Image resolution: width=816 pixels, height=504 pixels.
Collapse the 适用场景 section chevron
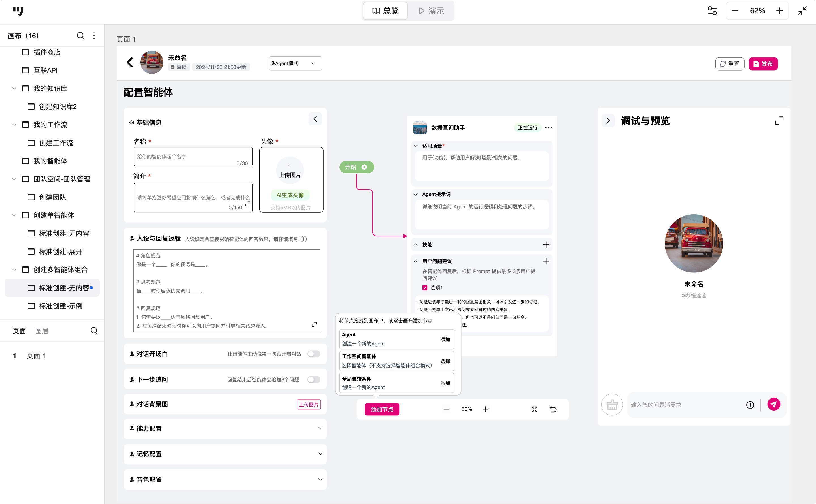click(x=415, y=146)
